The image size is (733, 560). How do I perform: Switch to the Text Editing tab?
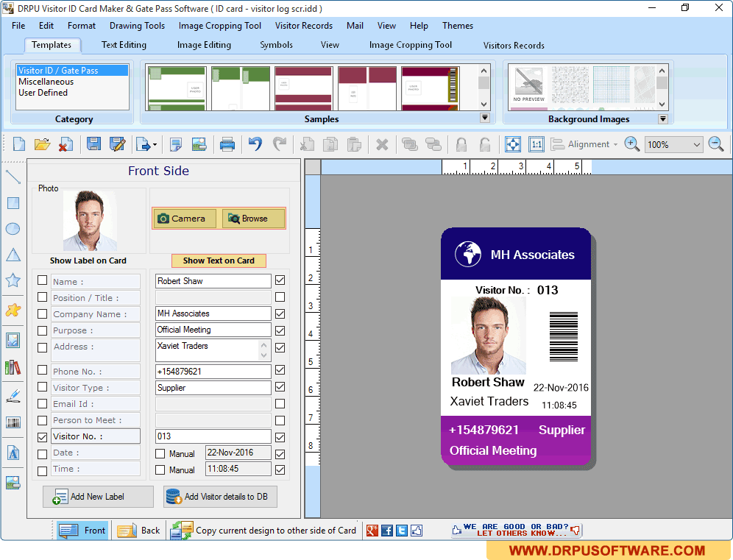click(x=124, y=45)
